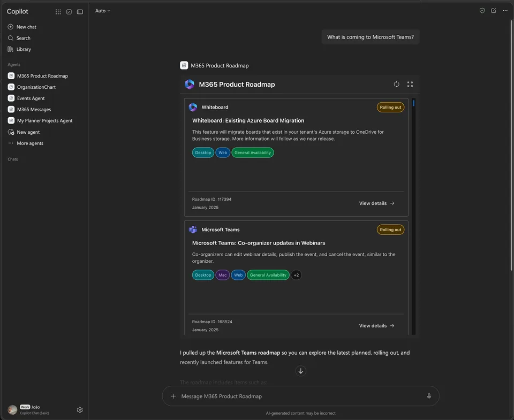Click the checkbox tasks icon in sidebar header
Screen dimensions: 514x420
click(x=69, y=12)
